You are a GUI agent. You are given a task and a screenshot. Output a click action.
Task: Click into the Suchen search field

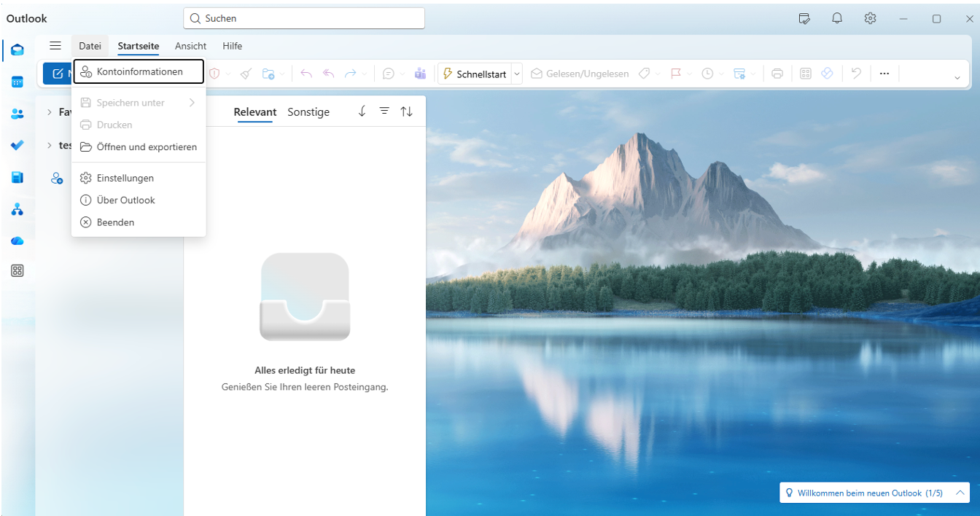point(306,18)
